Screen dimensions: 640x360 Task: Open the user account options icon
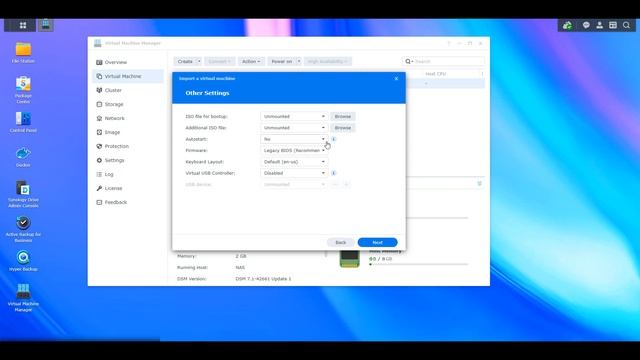600,25
